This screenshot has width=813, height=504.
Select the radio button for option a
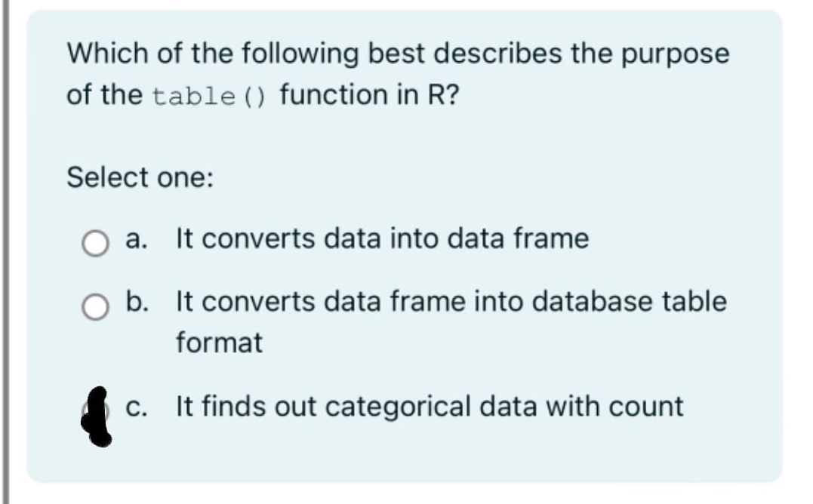pos(94,240)
